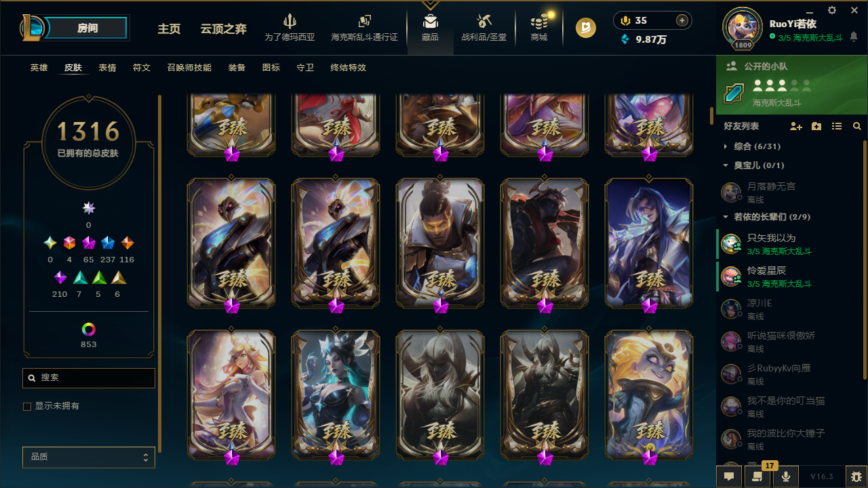Click the 房间 lobby button

coord(87,28)
